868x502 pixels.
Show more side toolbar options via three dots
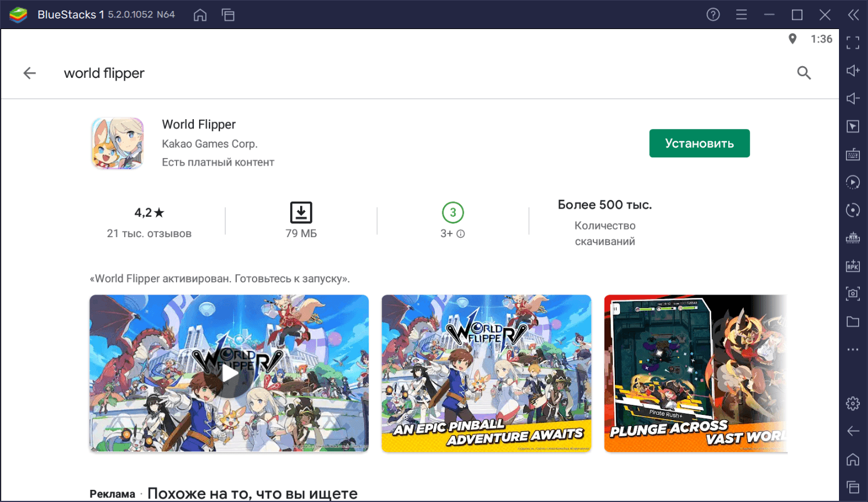tap(853, 349)
